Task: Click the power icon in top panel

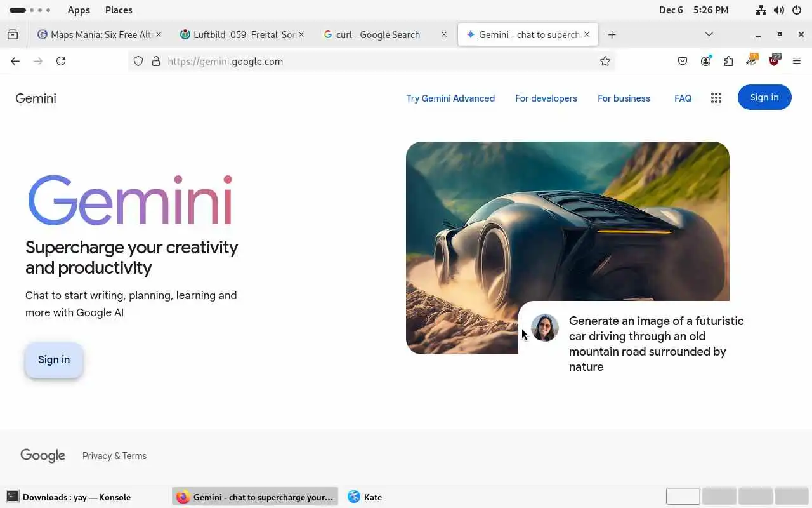Action: pos(797,10)
